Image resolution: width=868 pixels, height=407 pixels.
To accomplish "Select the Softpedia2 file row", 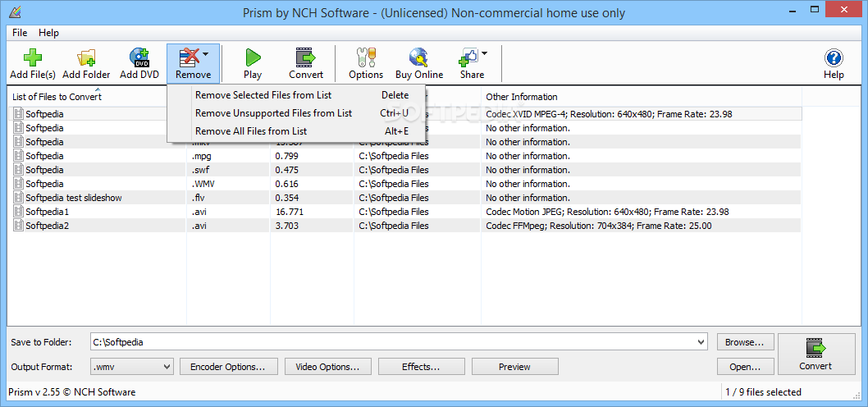I will coord(404,226).
